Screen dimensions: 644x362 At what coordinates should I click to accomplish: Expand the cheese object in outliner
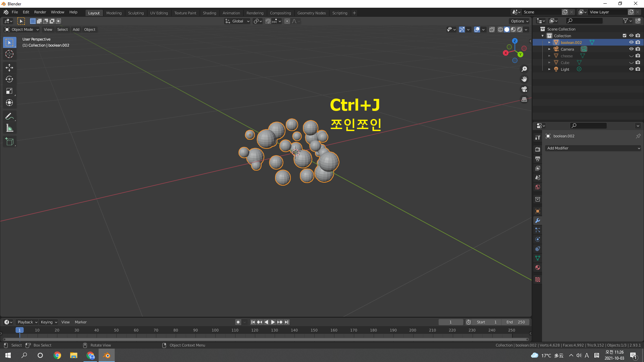point(549,56)
